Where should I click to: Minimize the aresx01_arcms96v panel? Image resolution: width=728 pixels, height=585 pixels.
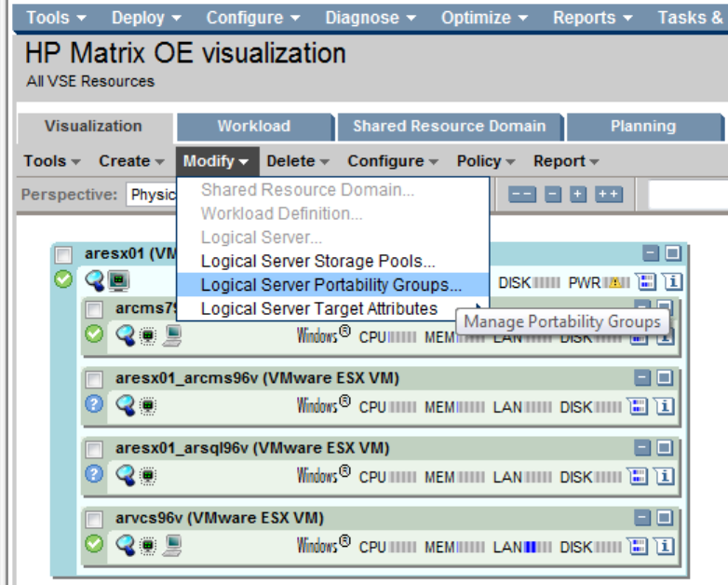tap(643, 378)
